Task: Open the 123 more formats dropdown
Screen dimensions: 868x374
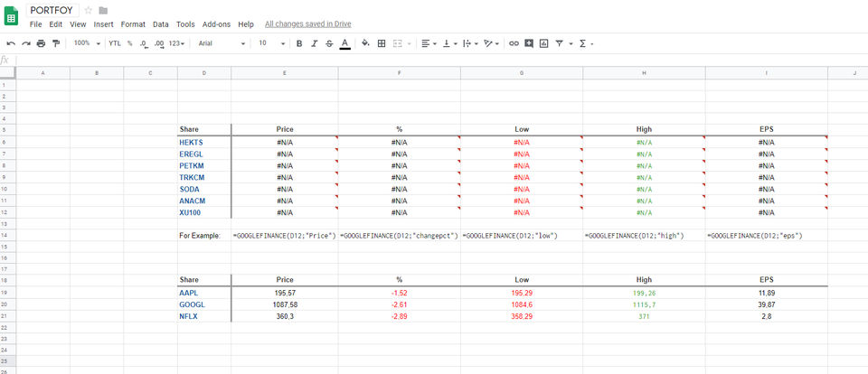Action: pyautogui.click(x=176, y=43)
